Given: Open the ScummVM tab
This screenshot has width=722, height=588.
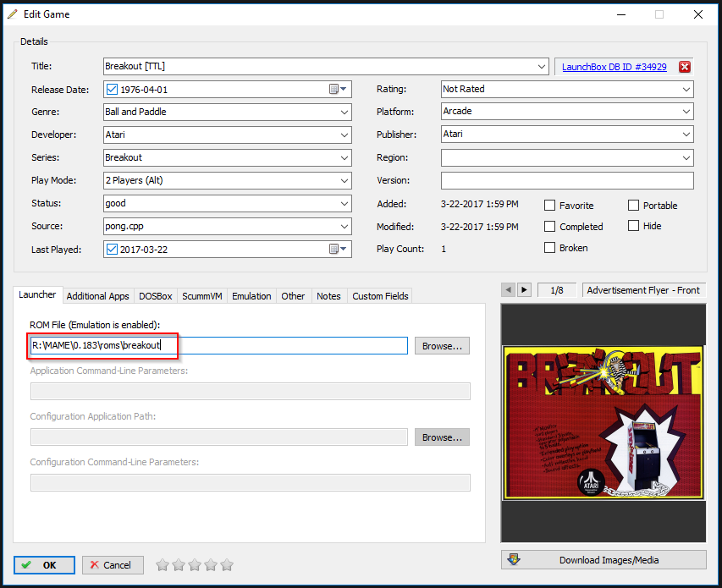Looking at the screenshot, I should pos(202,296).
